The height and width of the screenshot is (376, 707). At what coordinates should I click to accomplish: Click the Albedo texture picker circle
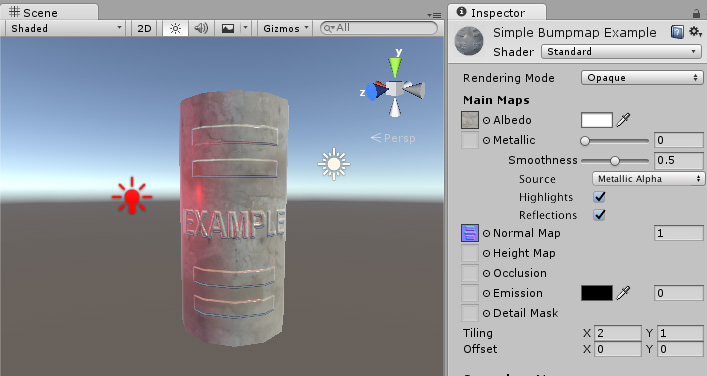click(x=487, y=120)
